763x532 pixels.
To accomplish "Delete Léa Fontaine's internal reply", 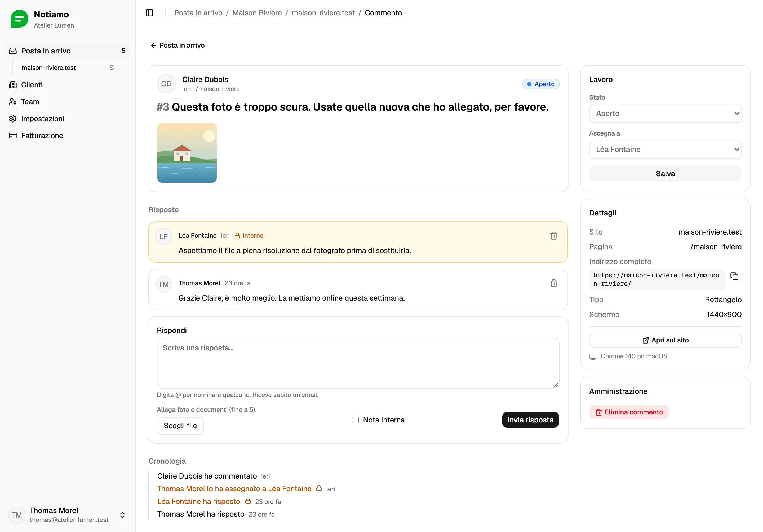I will [553, 236].
